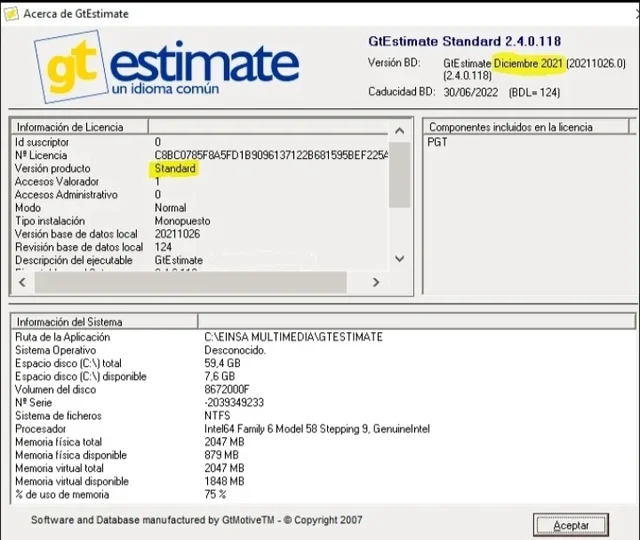640x540 pixels.
Task: Click the GtMotive copyright 2007 notice
Action: [197, 520]
